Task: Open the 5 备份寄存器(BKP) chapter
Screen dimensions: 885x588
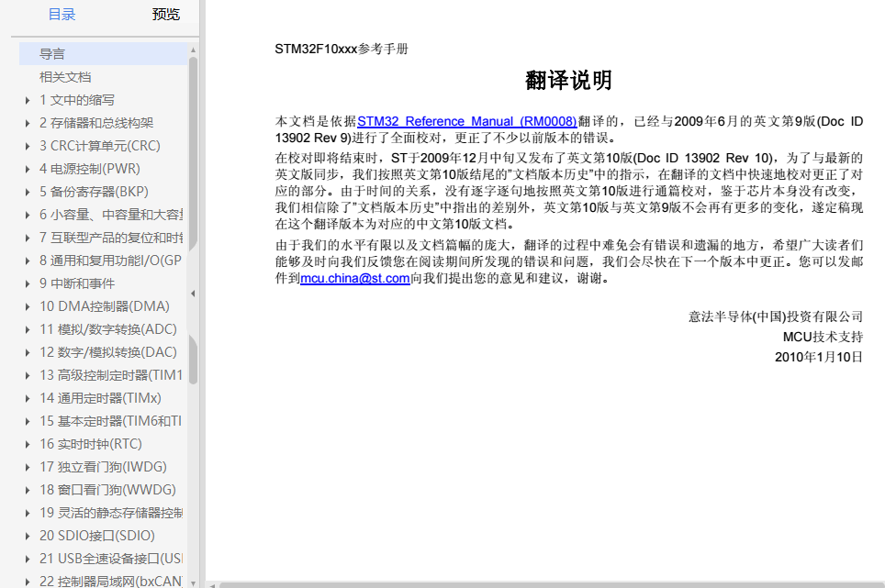Action: click(94, 192)
